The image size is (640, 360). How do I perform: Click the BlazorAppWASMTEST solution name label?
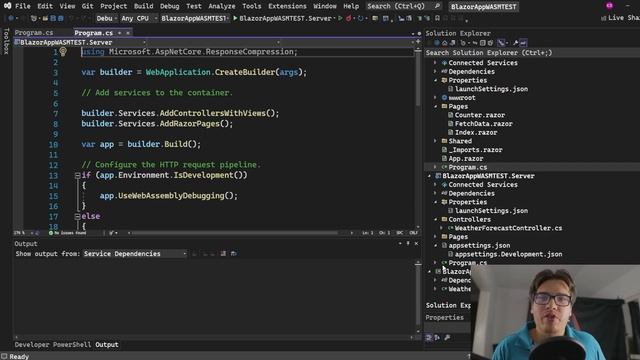click(484, 7)
